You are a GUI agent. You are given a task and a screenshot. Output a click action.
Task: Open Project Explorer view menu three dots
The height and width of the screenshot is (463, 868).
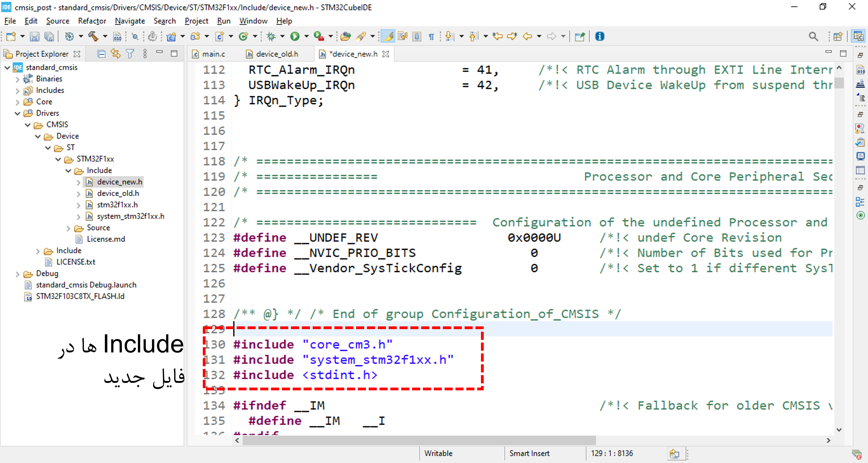(x=145, y=54)
